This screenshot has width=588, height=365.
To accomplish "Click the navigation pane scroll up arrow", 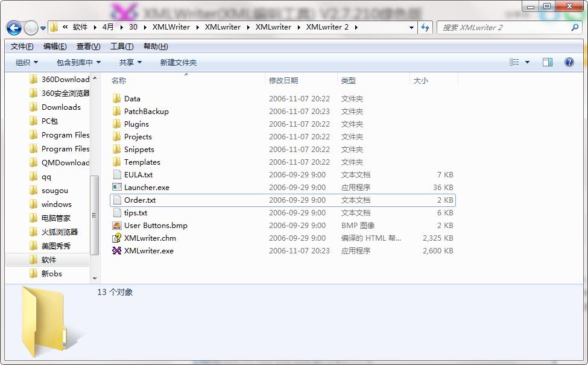I will [x=95, y=78].
